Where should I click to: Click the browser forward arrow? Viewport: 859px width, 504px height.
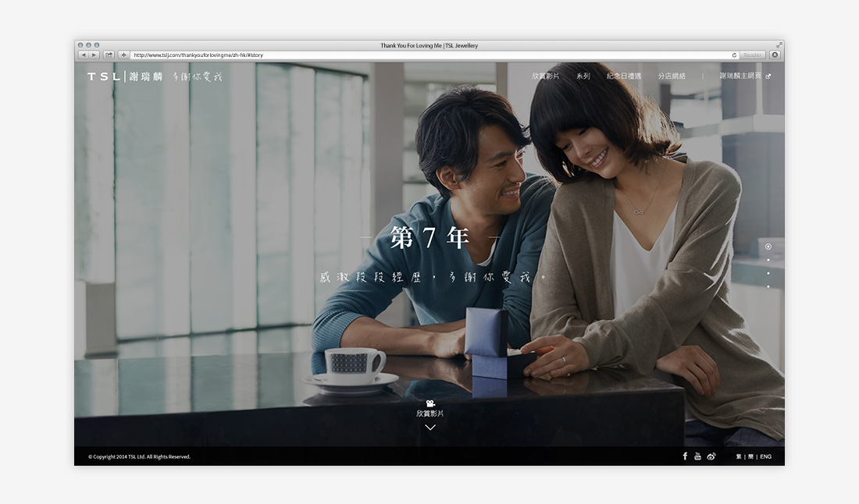click(94, 55)
